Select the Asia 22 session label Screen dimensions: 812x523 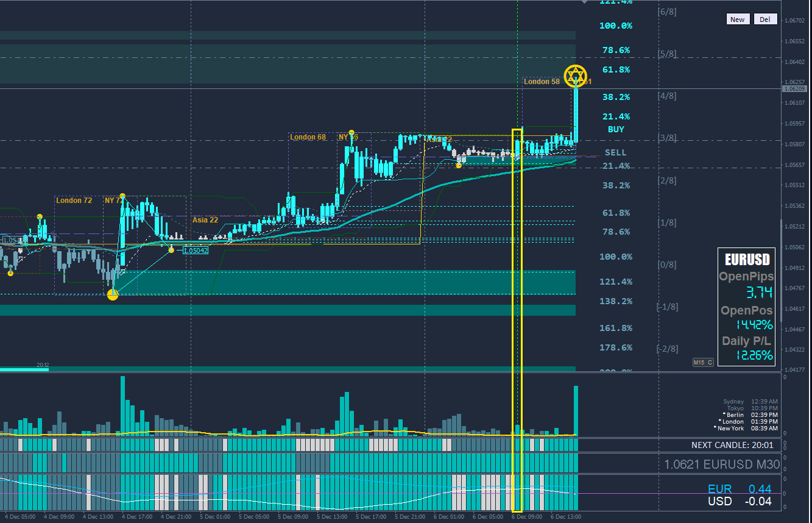205,220
